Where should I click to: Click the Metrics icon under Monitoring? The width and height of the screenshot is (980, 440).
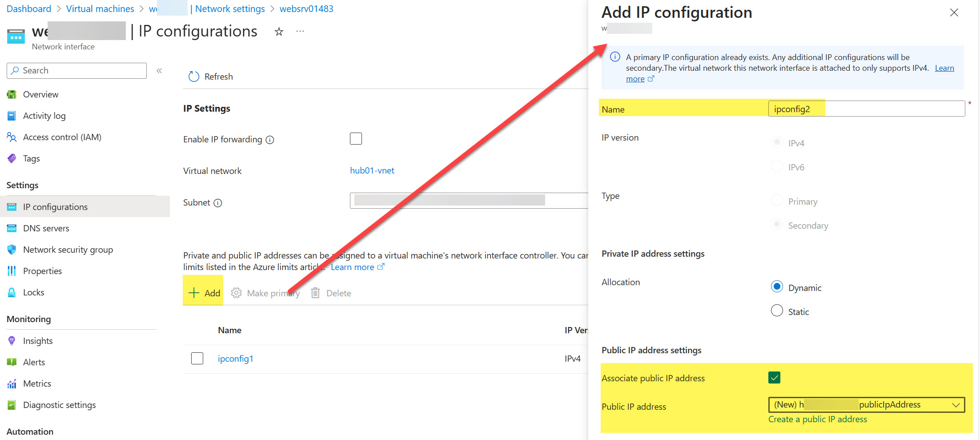click(11, 383)
